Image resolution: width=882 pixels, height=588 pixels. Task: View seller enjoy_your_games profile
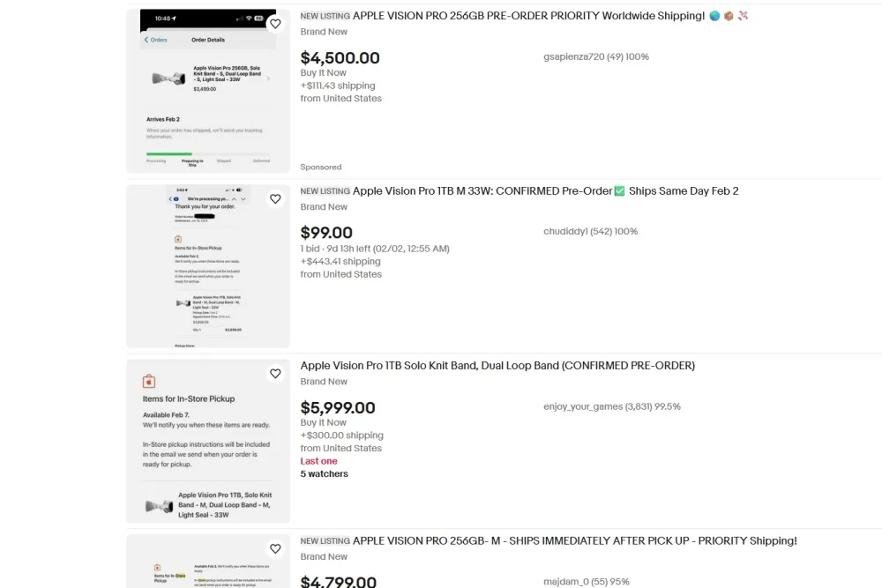point(611,406)
